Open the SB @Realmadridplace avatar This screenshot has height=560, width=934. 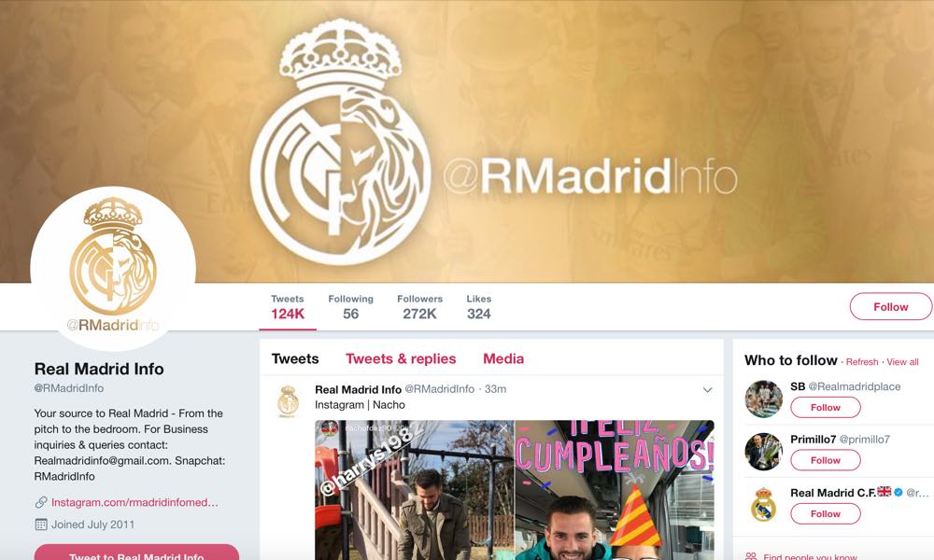763,399
